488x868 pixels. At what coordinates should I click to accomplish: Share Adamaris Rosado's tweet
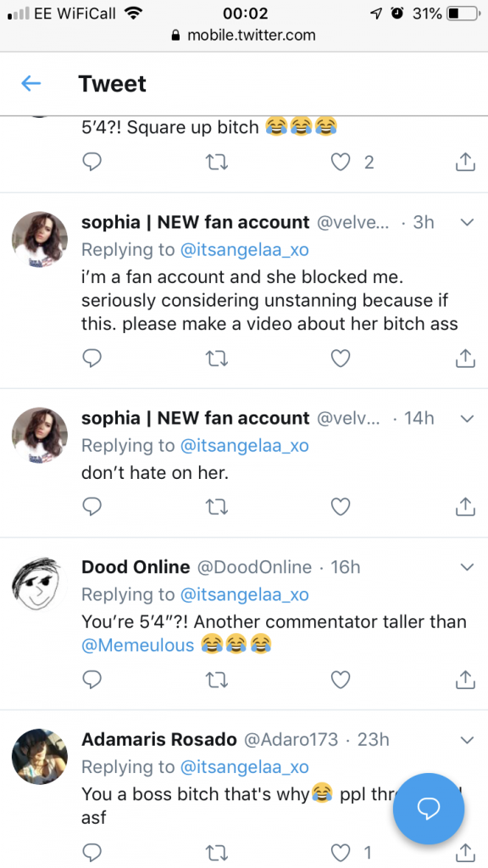(465, 853)
